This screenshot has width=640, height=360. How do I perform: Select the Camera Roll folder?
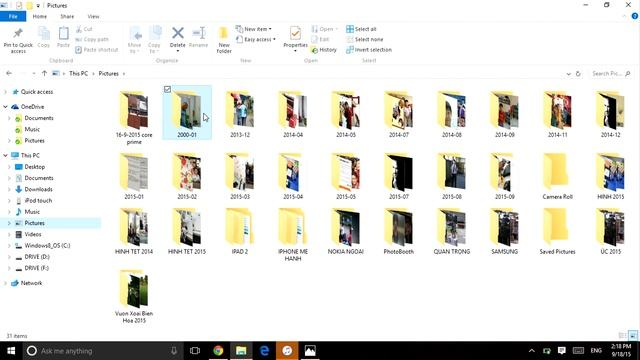[x=558, y=176]
